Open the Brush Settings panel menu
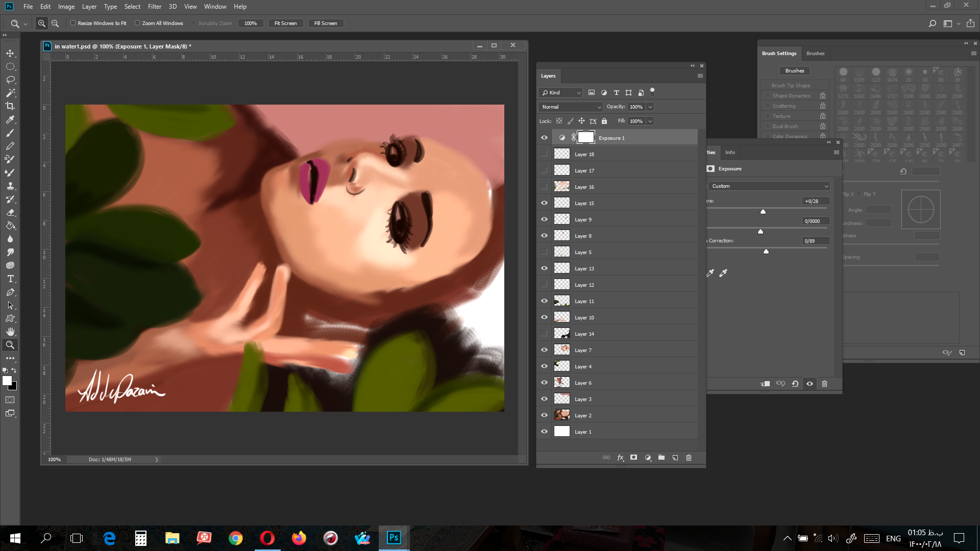This screenshot has height=551, width=980. pyautogui.click(x=974, y=53)
